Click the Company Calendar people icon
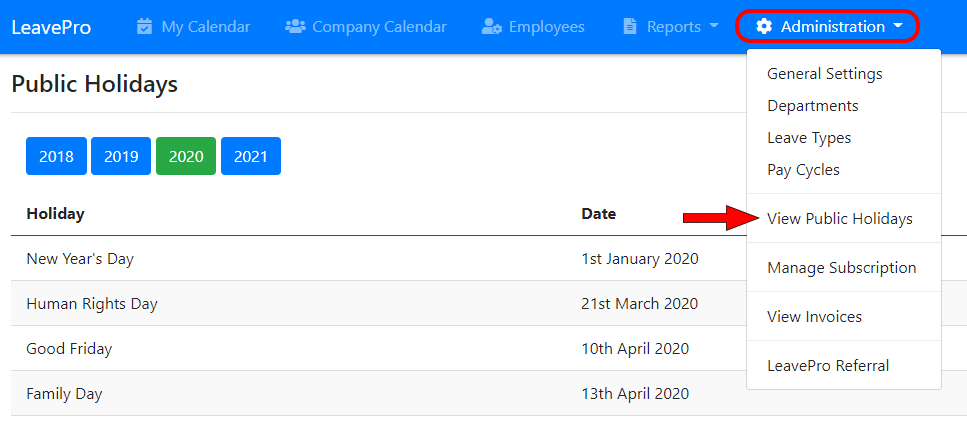Image resolution: width=967 pixels, height=428 pixels. (x=295, y=27)
